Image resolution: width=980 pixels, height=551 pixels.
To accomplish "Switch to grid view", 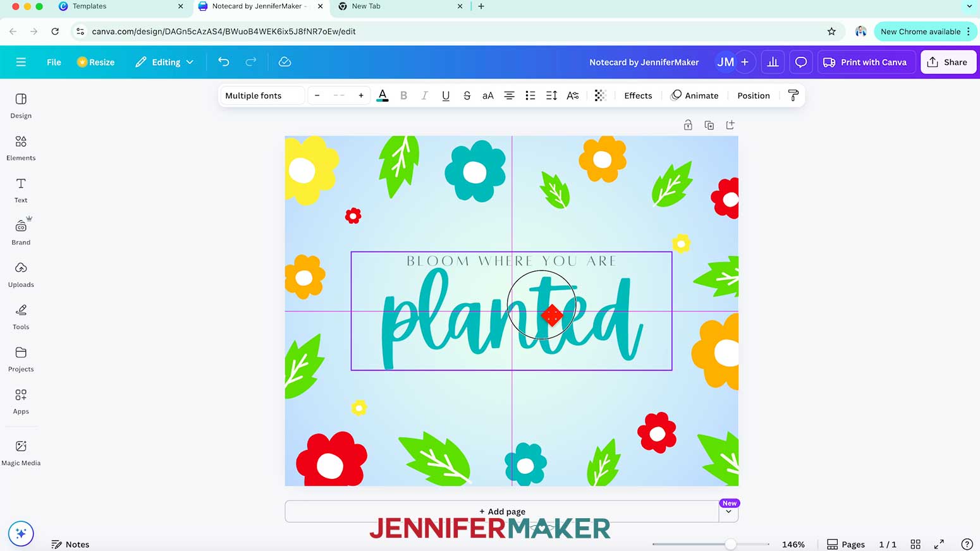I will [x=915, y=544].
